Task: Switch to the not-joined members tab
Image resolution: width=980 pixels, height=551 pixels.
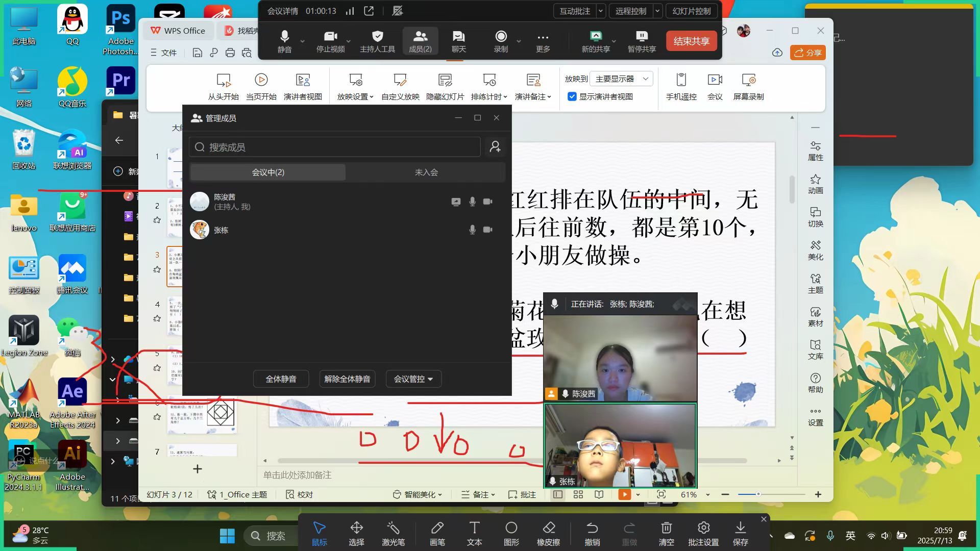Action: (x=426, y=172)
